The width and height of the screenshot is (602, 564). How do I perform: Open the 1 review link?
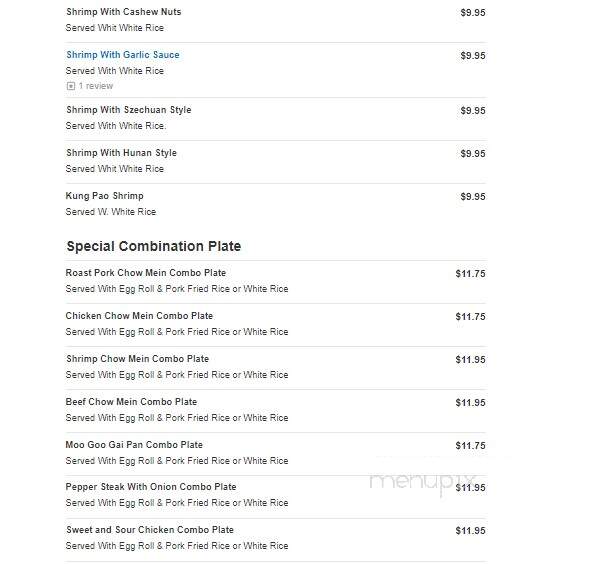[96, 86]
